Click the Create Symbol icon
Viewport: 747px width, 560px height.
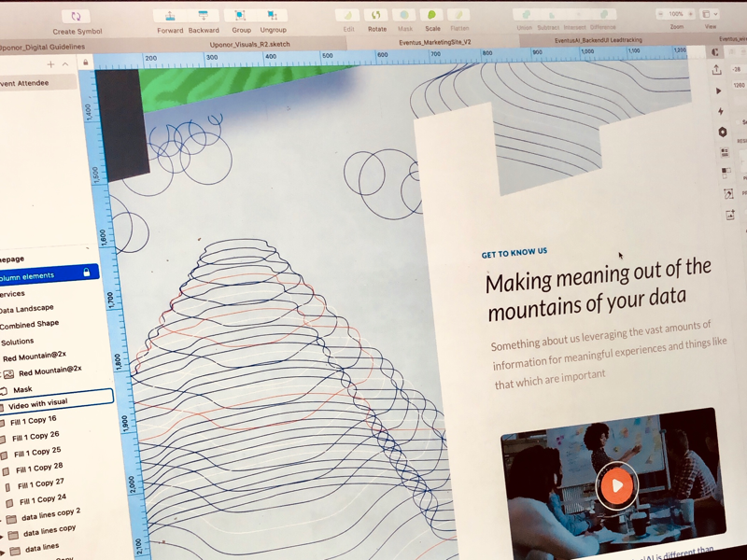click(x=75, y=16)
